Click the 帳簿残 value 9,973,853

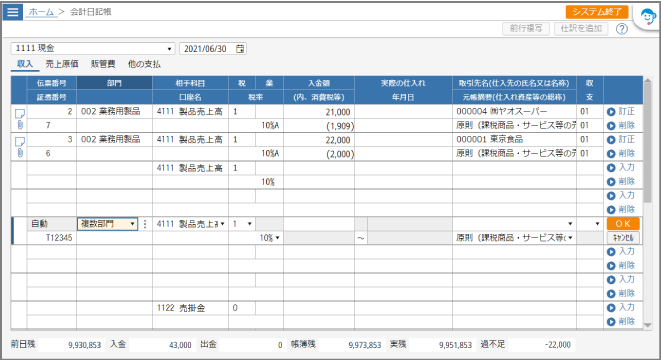click(351, 345)
